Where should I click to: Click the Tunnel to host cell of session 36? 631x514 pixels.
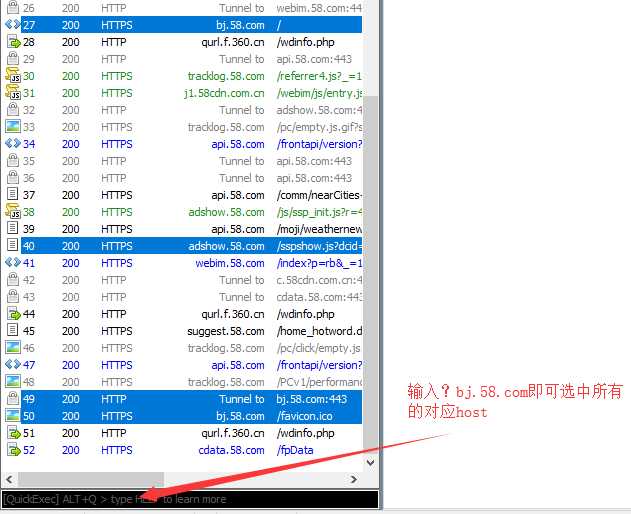[x=241, y=178]
